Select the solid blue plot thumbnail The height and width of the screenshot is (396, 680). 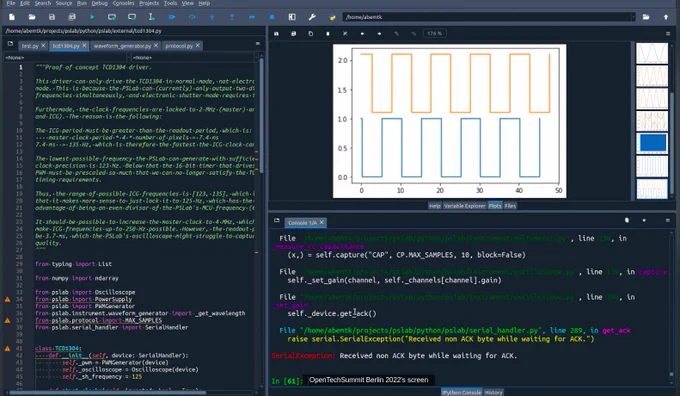[x=652, y=143]
